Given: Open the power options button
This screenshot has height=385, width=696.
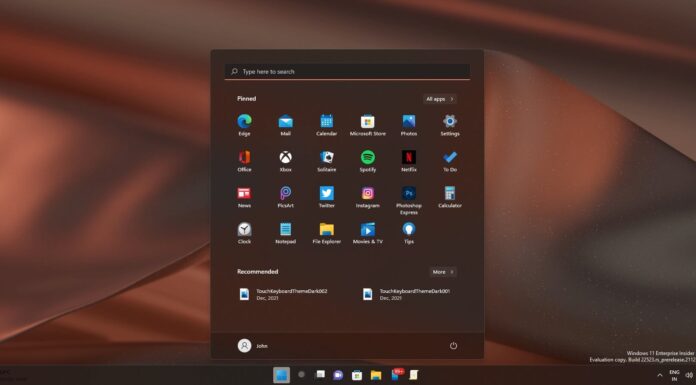Looking at the screenshot, I should point(453,345).
